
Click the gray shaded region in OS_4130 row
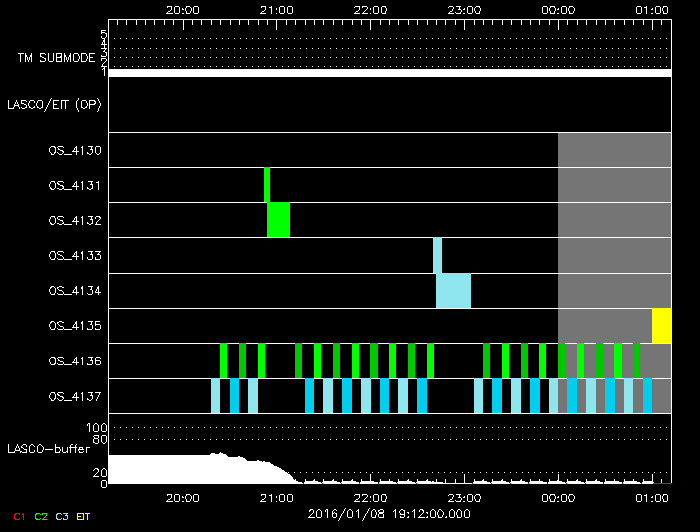[x=614, y=150]
